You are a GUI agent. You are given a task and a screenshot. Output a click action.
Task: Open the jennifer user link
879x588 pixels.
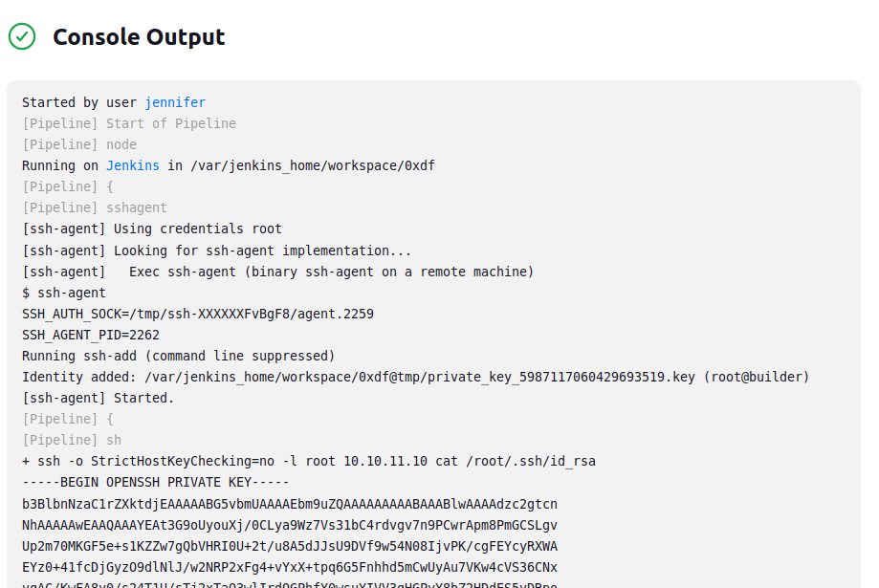coord(175,102)
